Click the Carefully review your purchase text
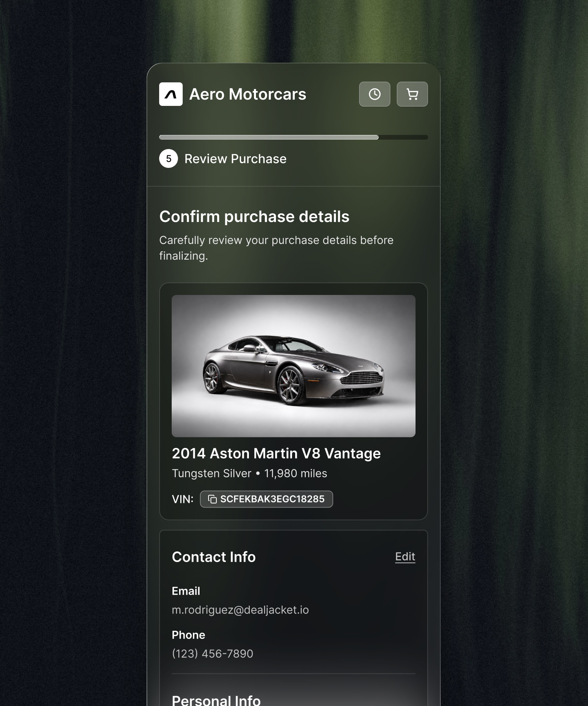 pyautogui.click(x=276, y=248)
